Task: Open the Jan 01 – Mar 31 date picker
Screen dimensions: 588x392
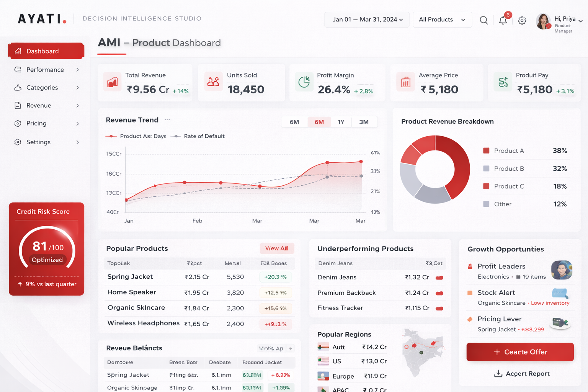Action: pos(366,20)
